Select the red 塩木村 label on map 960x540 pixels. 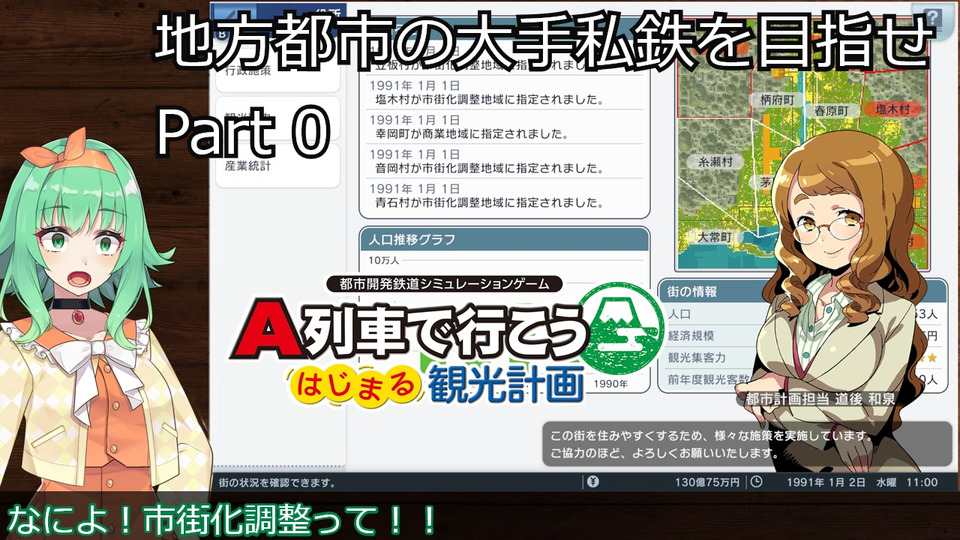point(892,109)
